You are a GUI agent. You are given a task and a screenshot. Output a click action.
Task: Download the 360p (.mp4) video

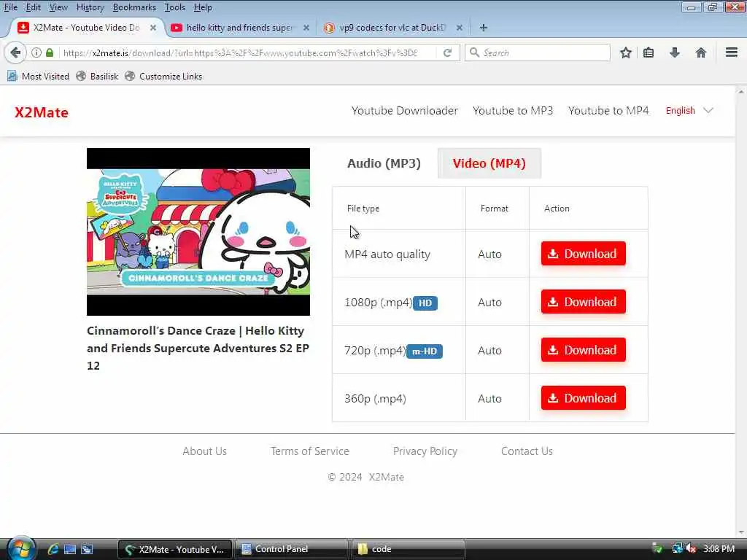tap(583, 398)
